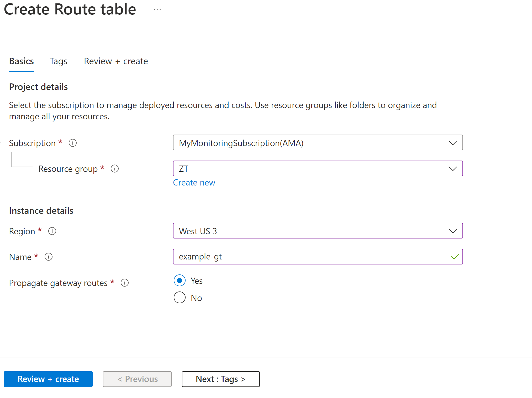
Task: Click Propagate gateway routes info icon
Action: coord(125,283)
